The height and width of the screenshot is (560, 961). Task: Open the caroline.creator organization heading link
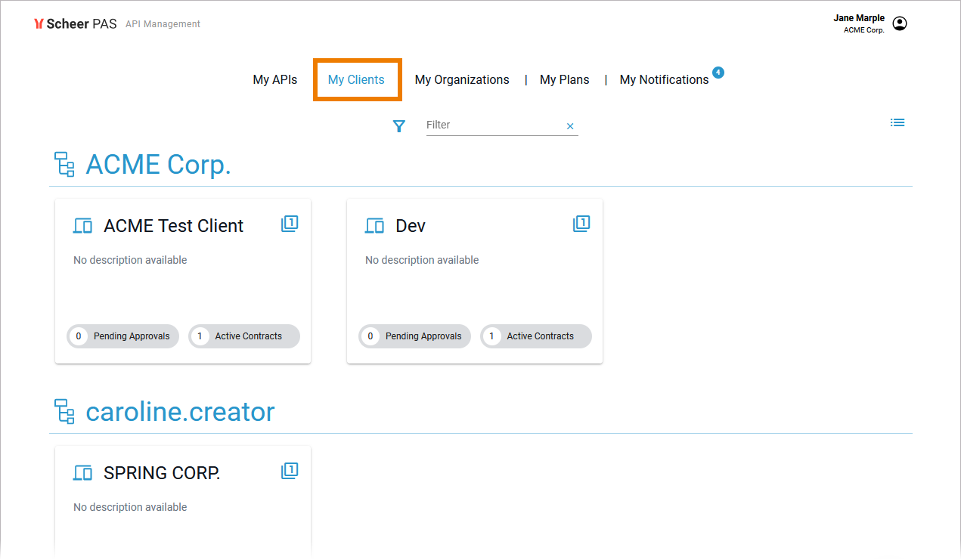(180, 412)
